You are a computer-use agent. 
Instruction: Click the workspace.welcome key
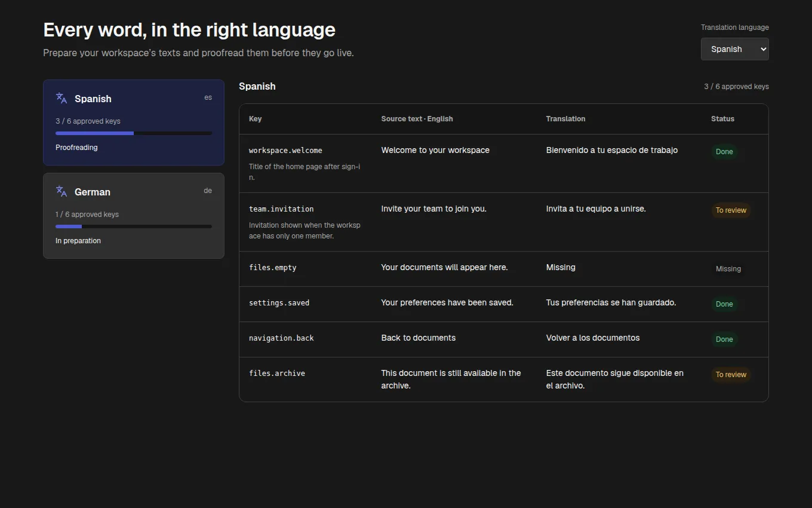click(x=285, y=151)
